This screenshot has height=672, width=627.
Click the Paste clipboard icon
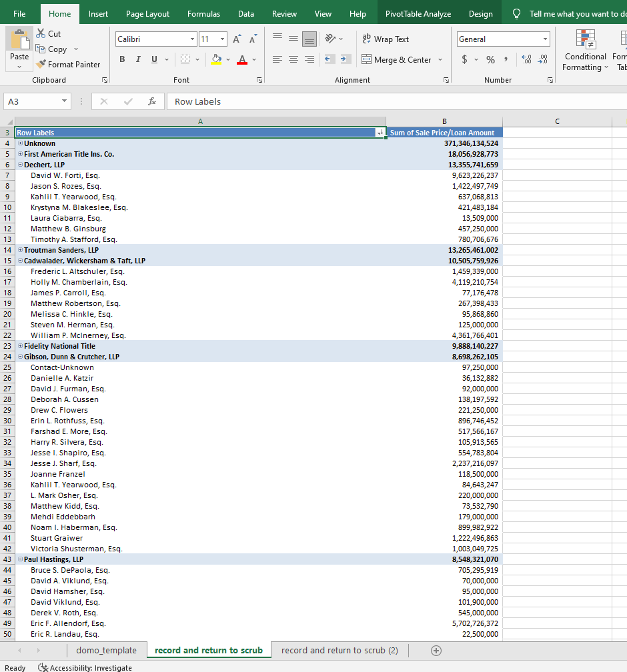coord(20,40)
